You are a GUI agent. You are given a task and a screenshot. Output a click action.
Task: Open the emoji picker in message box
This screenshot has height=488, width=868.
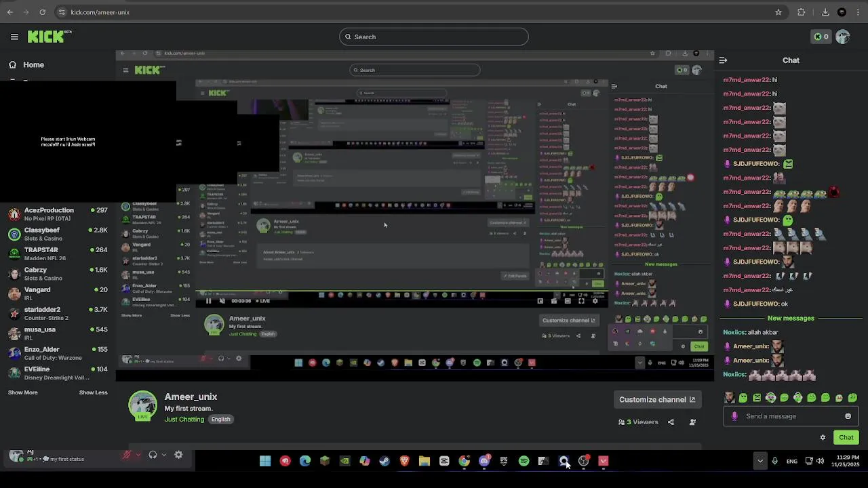pyautogui.click(x=848, y=416)
